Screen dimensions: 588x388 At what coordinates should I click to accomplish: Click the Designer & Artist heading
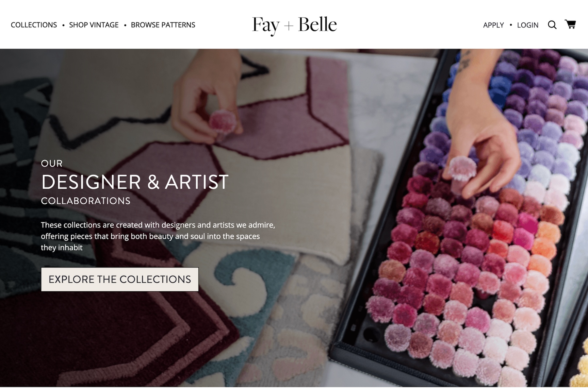pyautogui.click(x=135, y=182)
